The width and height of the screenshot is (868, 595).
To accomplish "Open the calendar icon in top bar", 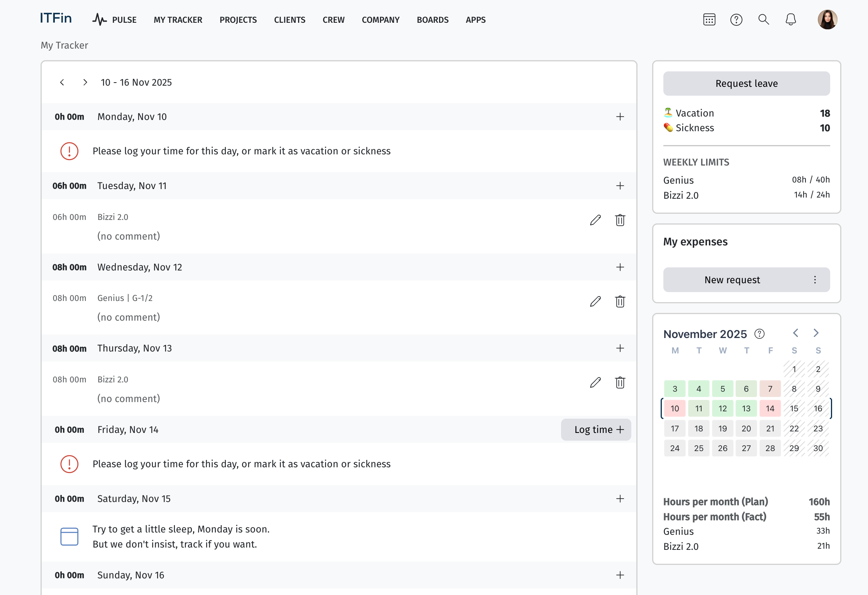I will point(709,20).
